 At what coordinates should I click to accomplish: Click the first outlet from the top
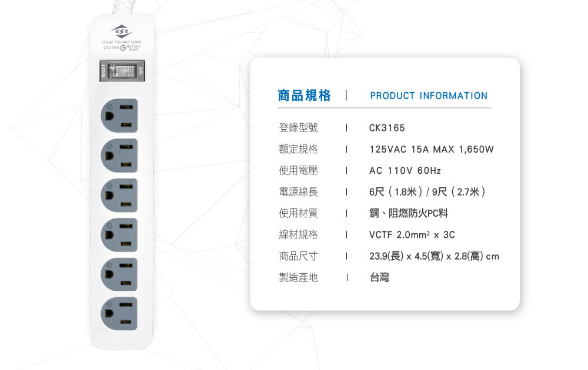pyautogui.click(x=119, y=115)
